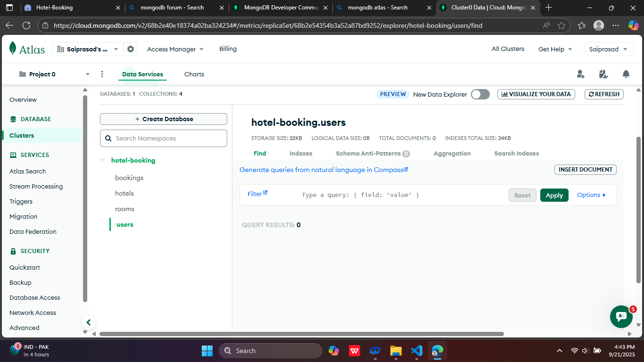This screenshot has height=362, width=644.
Task: Open the project activity feed icon
Action: [x=603, y=74]
